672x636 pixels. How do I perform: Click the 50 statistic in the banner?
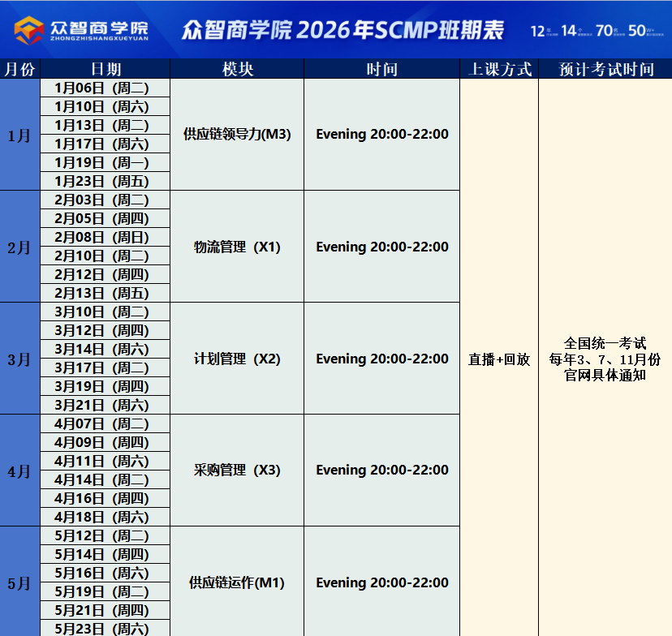pos(638,31)
